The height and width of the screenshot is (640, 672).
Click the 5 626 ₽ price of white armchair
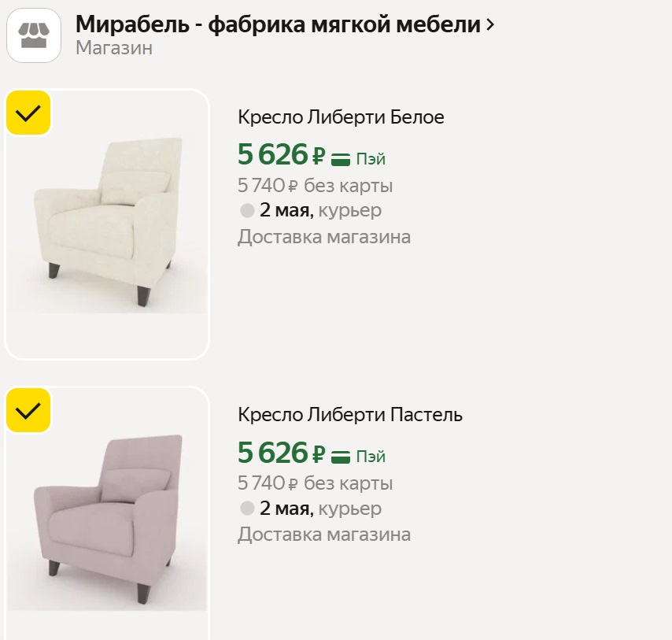pyautogui.click(x=281, y=155)
